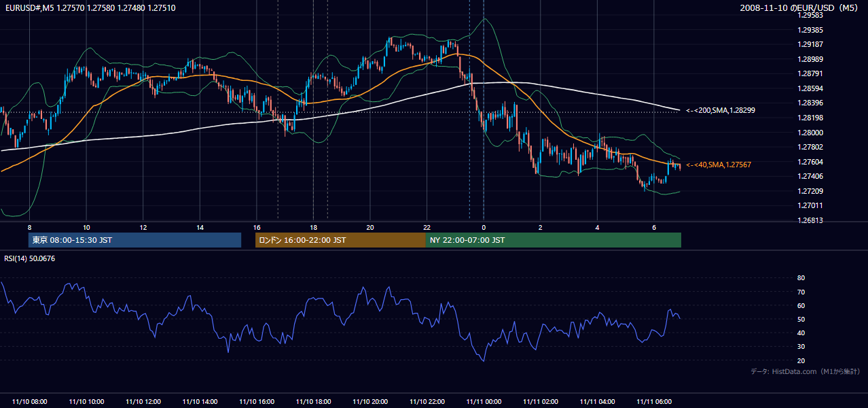
Task: Click the 1.27604 price axis label
Action: [810, 162]
